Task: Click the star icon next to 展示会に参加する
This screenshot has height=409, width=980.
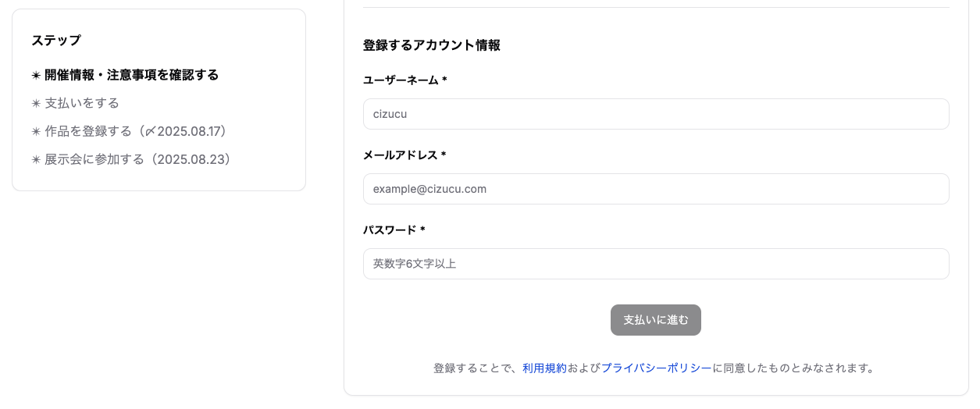Action: click(36, 160)
